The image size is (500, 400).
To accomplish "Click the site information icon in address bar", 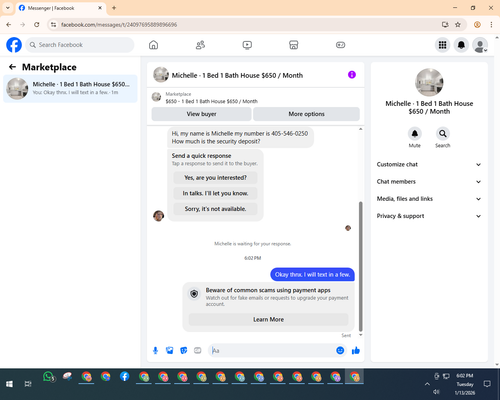I will pyautogui.click(x=53, y=25).
